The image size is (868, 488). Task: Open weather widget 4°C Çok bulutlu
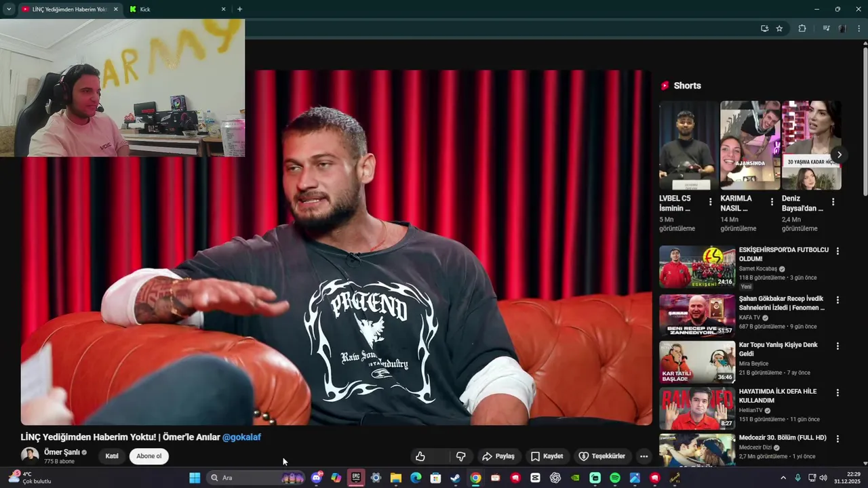click(x=31, y=478)
